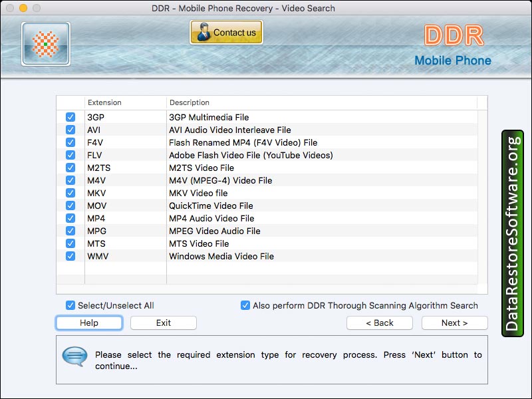Click the Extension column header
Screen dimensions: 532x399
126,102
